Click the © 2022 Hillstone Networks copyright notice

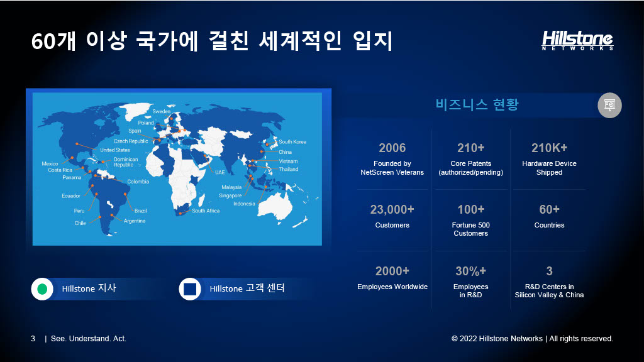click(532, 339)
